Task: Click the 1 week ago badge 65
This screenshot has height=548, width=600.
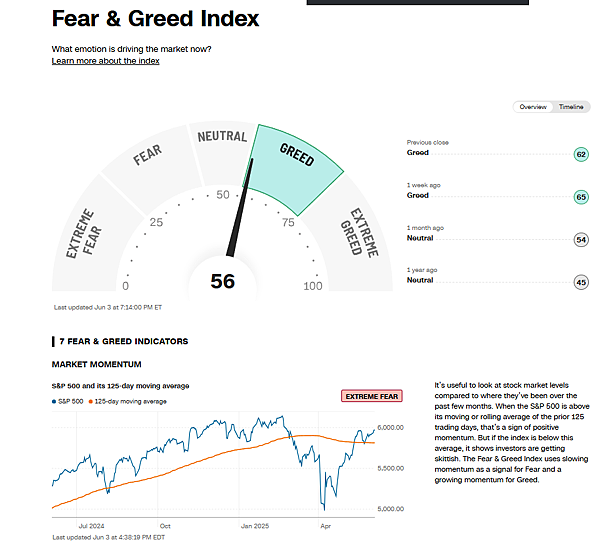Action: click(581, 197)
